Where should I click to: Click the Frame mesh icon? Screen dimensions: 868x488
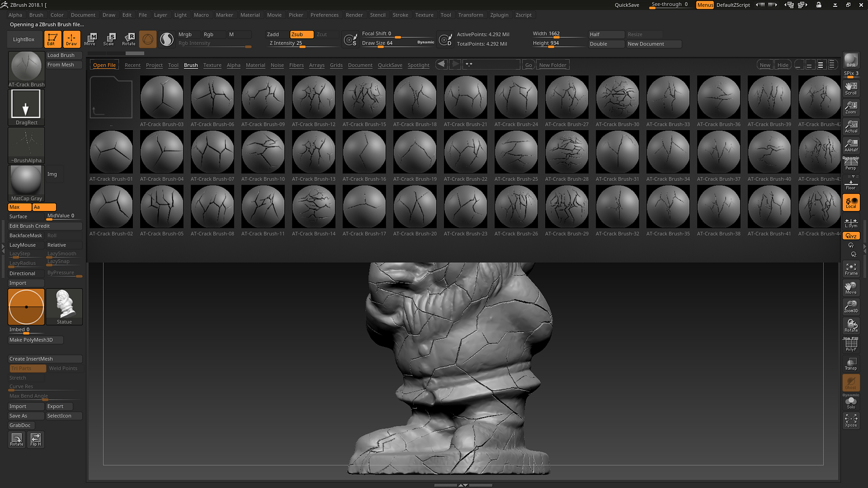(851, 269)
